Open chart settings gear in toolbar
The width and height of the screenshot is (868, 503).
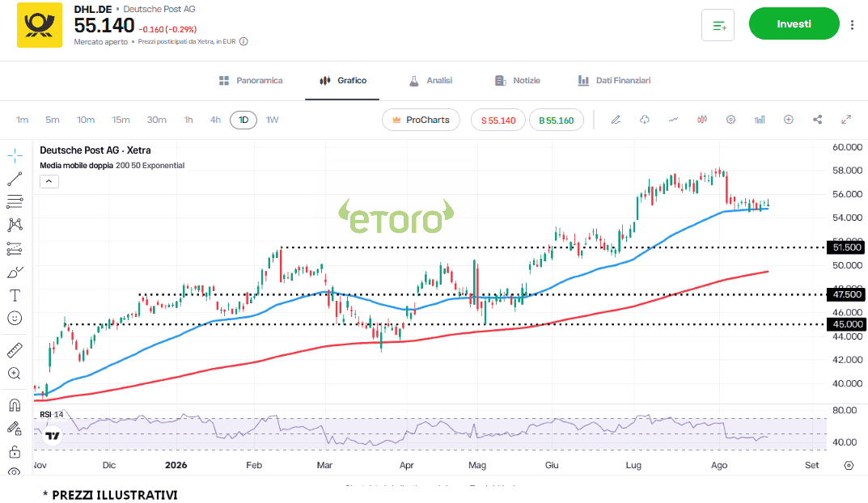click(730, 120)
